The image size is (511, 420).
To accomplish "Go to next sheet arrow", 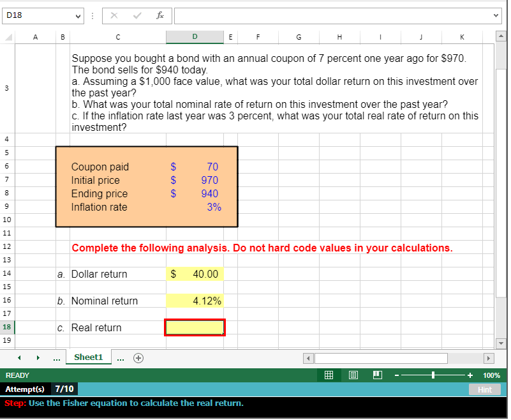I will point(38,358).
